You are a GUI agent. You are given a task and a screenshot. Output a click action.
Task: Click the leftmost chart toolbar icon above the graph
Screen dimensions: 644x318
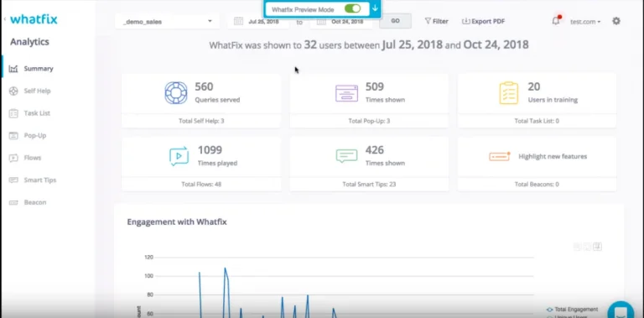click(x=578, y=247)
